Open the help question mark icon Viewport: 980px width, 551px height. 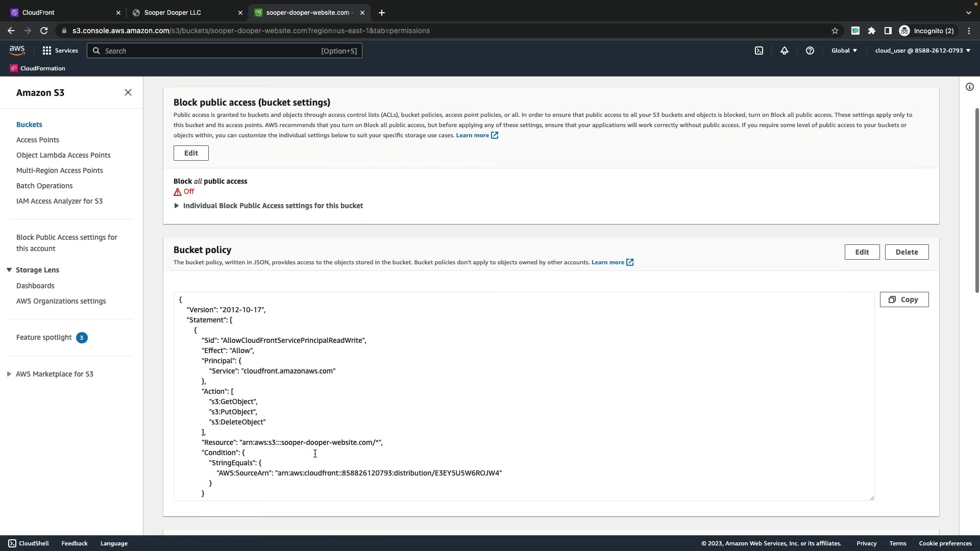[x=810, y=51]
